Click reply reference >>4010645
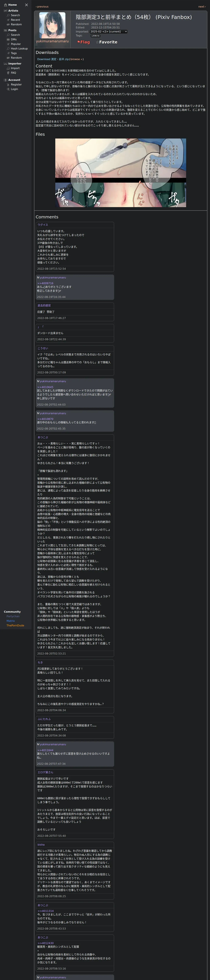Screen dimensions: 210x980 coord(45,387)
